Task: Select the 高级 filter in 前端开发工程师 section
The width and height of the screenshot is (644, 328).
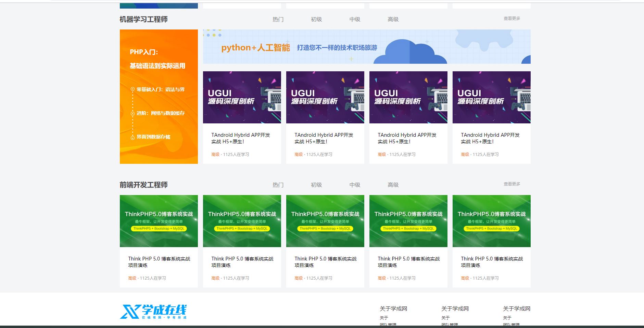Action: [x=393, y=185]
